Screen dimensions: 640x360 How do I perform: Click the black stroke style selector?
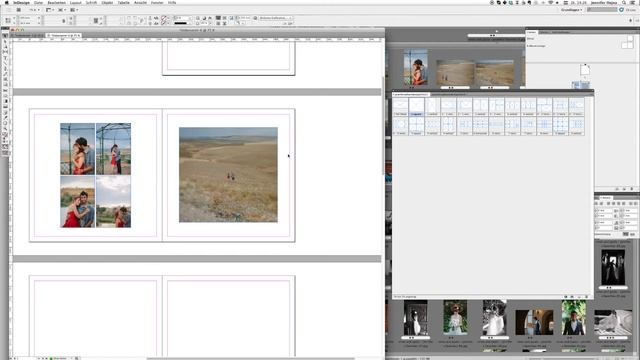tap(180, 23)
